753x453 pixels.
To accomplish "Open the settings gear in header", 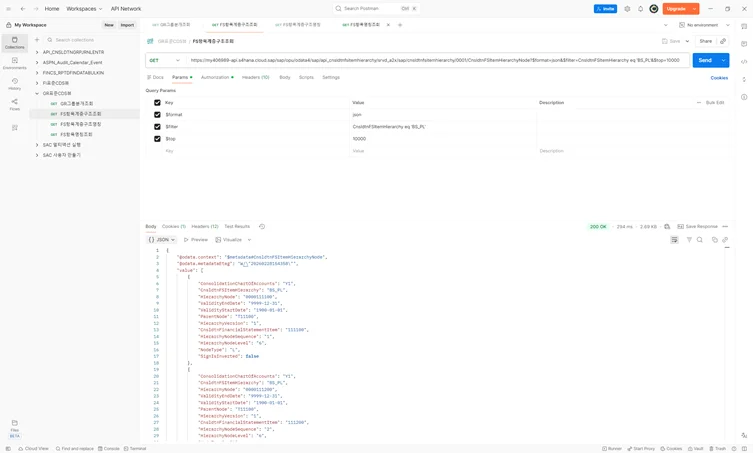I will click(627, 9).
